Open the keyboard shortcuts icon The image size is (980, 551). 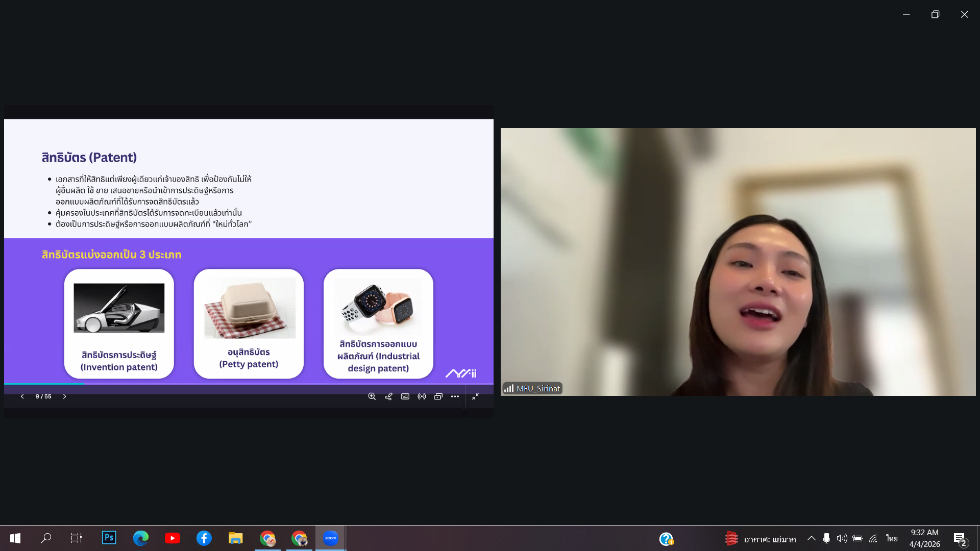(x=405, y=396)
